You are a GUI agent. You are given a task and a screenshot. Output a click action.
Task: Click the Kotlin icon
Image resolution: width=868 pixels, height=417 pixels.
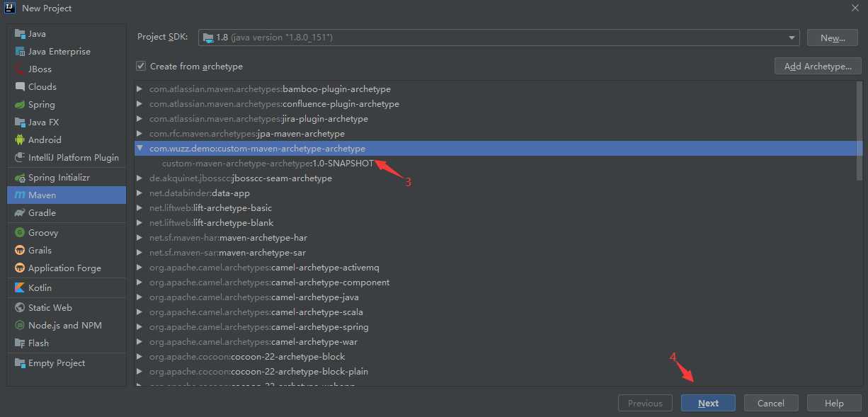pos(20,288)
